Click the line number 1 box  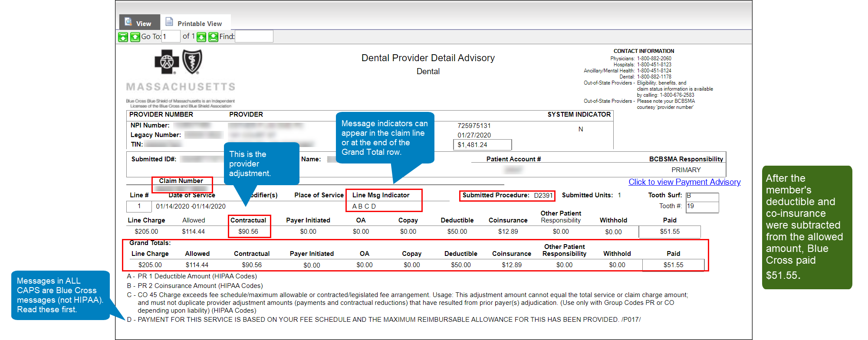pyautogui.click(x=139, y=206)
